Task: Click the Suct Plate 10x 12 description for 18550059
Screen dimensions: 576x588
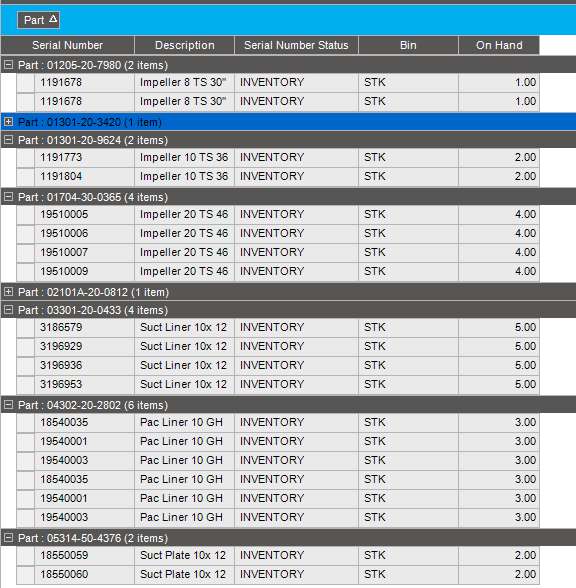Action: pyautogui.click(x=184, y=555)
